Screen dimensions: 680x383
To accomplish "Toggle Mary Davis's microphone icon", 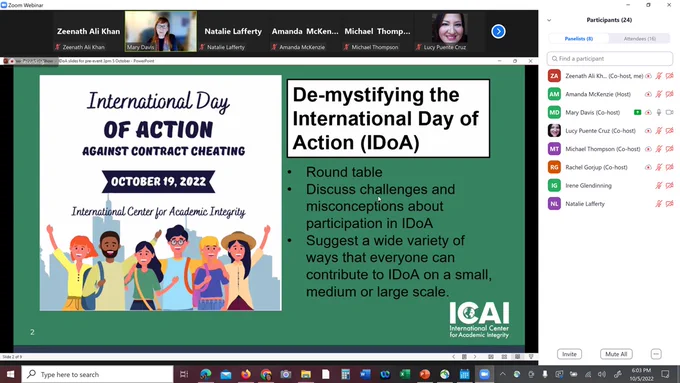I will tap(659, 112).
